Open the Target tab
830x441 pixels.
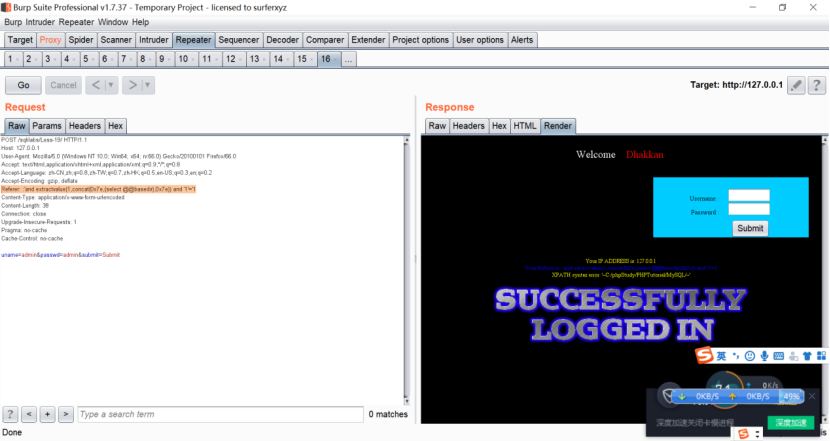(x=20, y=40)
